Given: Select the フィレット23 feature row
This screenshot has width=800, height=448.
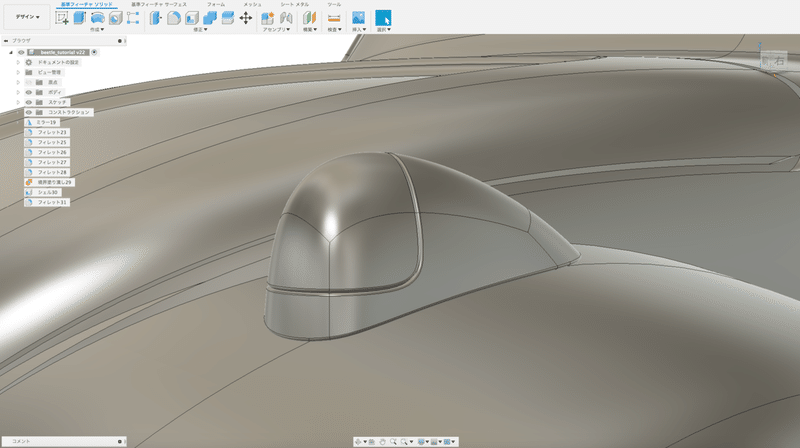Looking at the screenshot, I should point(46,132).
